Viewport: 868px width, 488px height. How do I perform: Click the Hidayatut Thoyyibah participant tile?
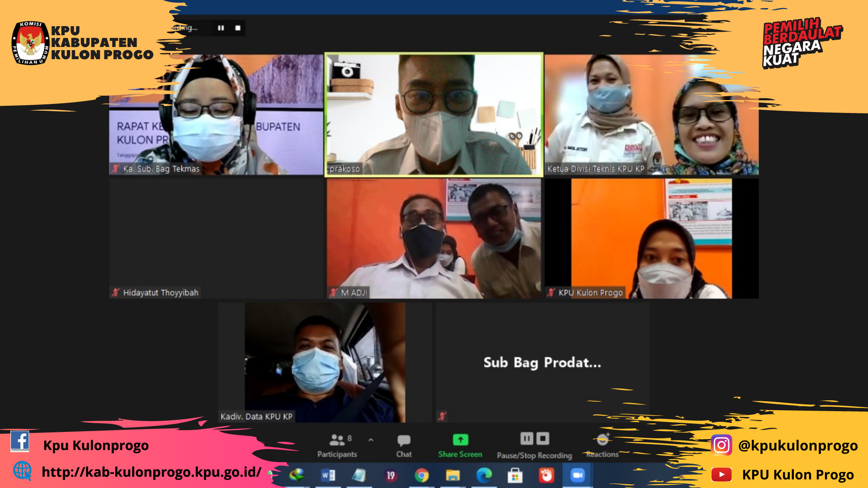point(216,238)
